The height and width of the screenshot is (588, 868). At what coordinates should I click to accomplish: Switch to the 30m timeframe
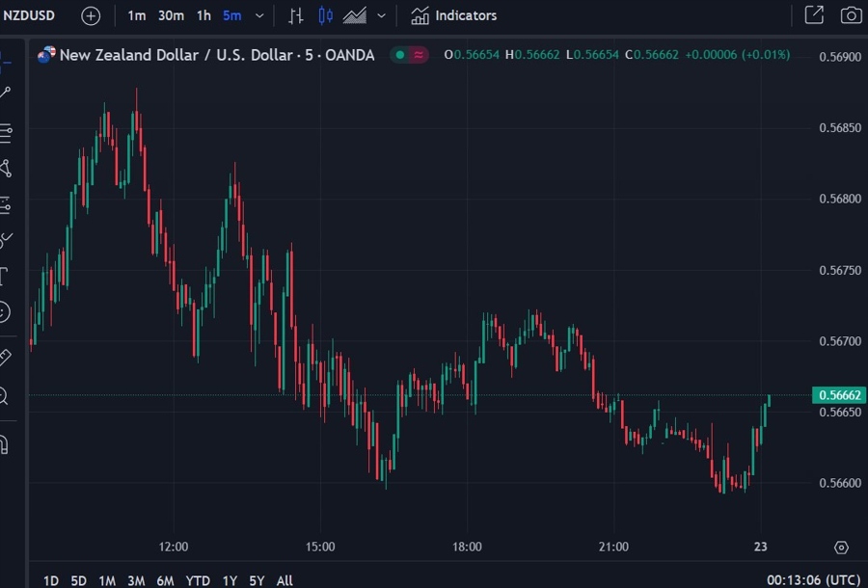171,15
